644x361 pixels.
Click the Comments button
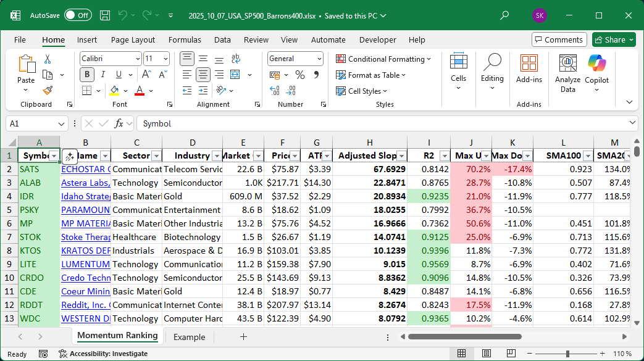pyautogui.click(x=559, y=39)
